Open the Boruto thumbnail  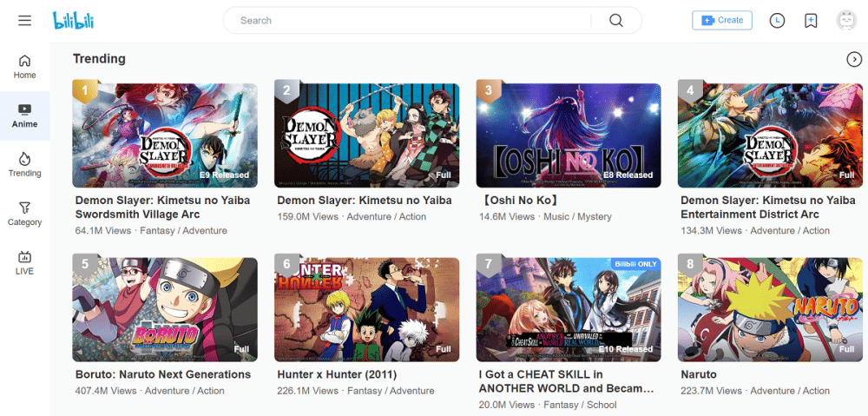(165, 310)
